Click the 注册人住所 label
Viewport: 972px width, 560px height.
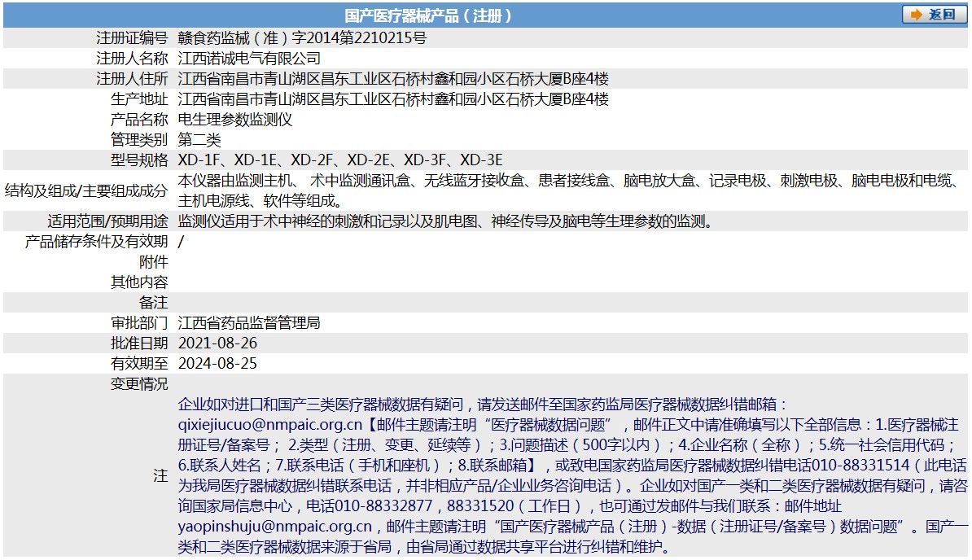point(132,79)
